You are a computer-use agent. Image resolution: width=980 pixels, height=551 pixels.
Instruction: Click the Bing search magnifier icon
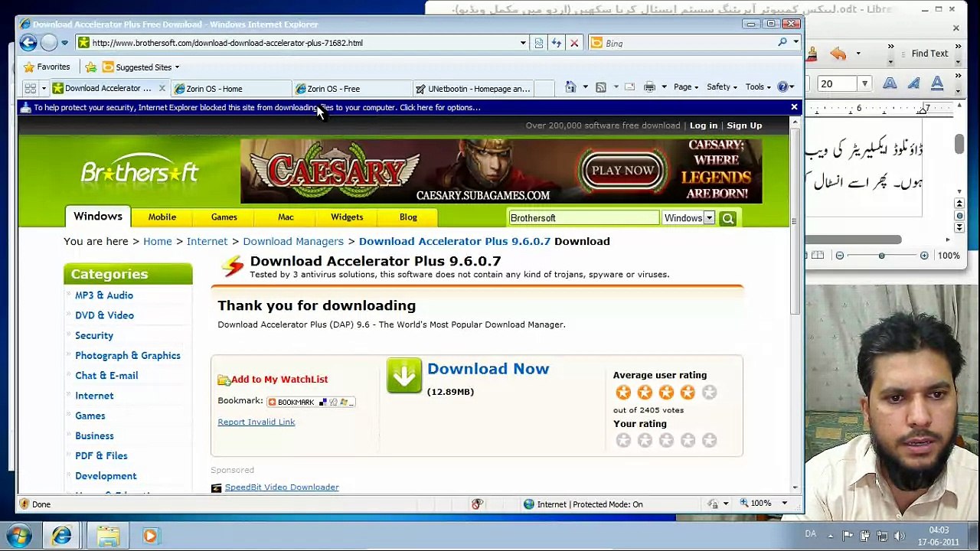782,43
